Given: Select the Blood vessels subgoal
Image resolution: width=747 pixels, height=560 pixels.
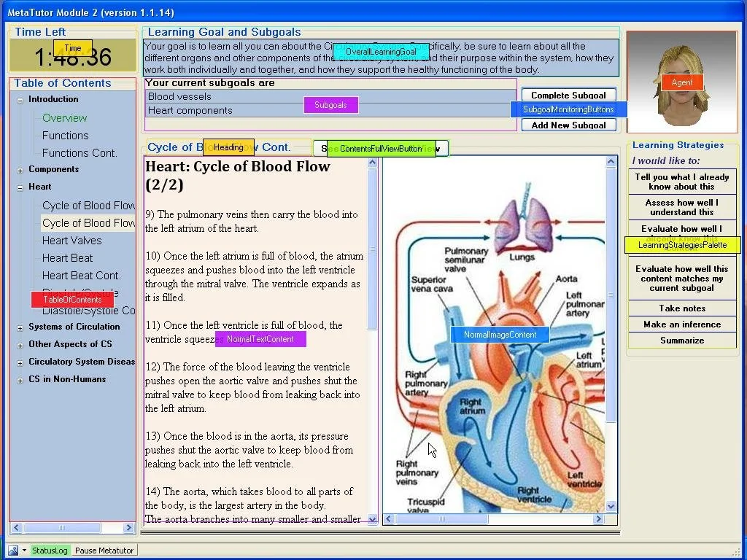Looking at the screenshot, I should (x=330, y=96).
